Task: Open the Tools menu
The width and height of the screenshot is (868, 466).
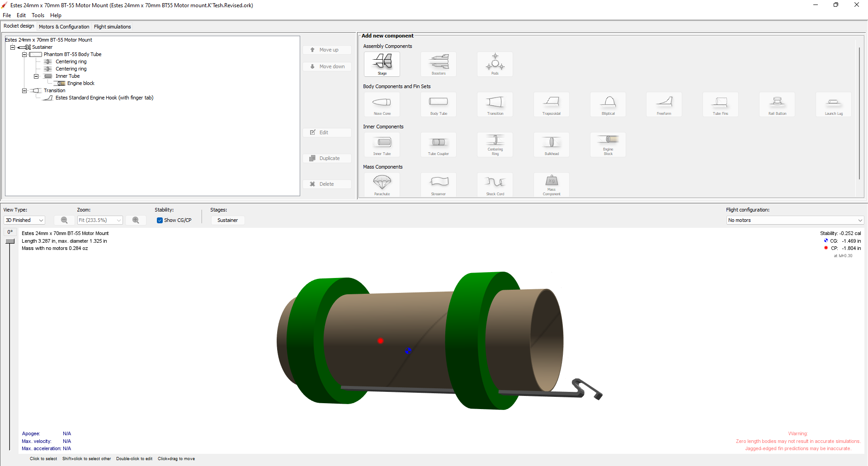Action: (38, 15)
